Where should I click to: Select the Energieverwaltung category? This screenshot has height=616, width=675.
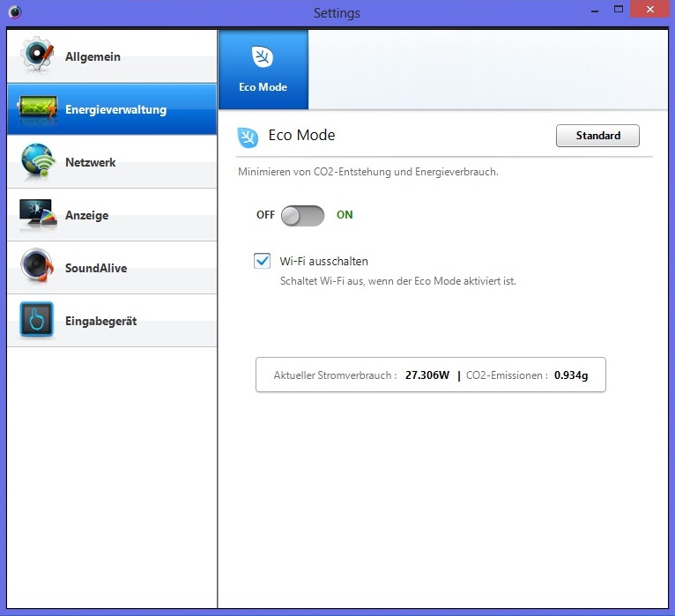(112, 109)
